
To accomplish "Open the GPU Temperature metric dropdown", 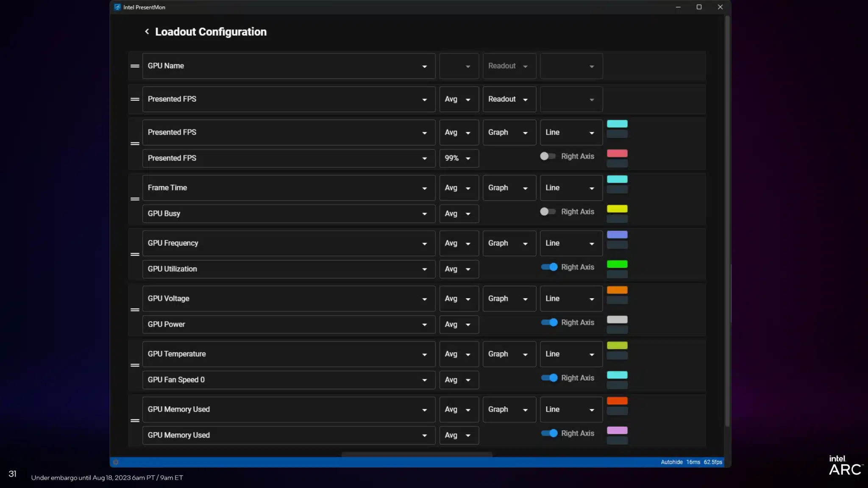I will [x=289, y=354].
